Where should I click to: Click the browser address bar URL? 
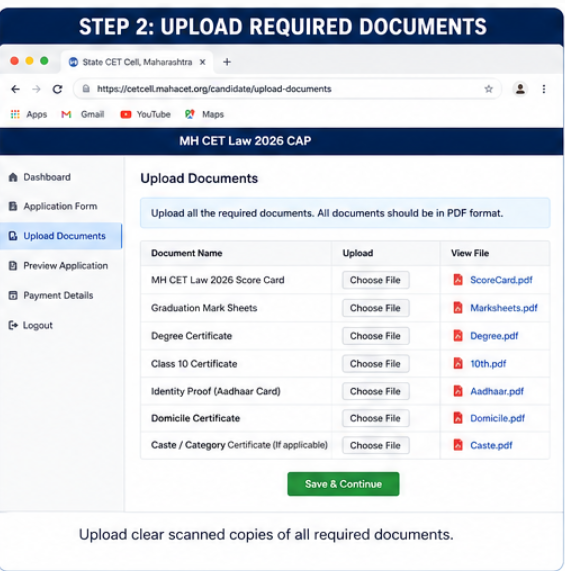coord(214,89)
